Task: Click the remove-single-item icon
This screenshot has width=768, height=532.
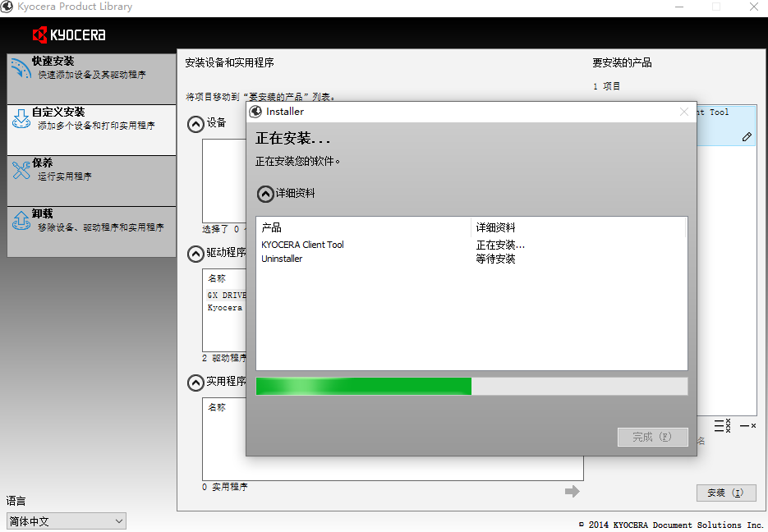Action: tap(747, 425)
